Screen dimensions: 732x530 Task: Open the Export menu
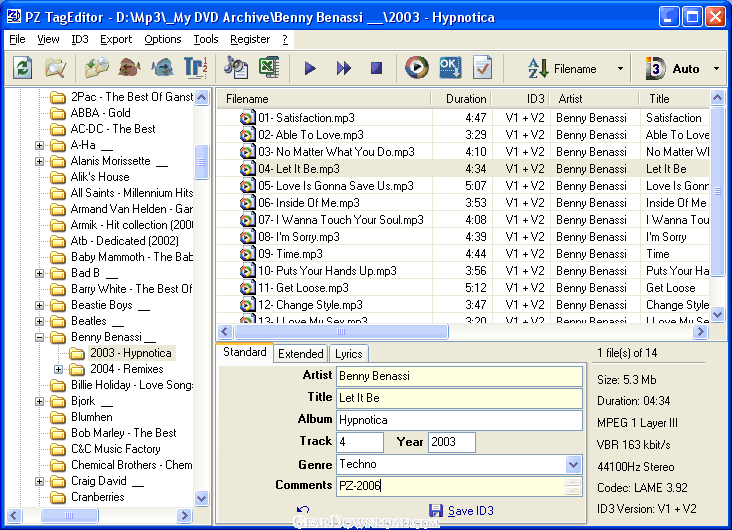(x=116, y=39)
